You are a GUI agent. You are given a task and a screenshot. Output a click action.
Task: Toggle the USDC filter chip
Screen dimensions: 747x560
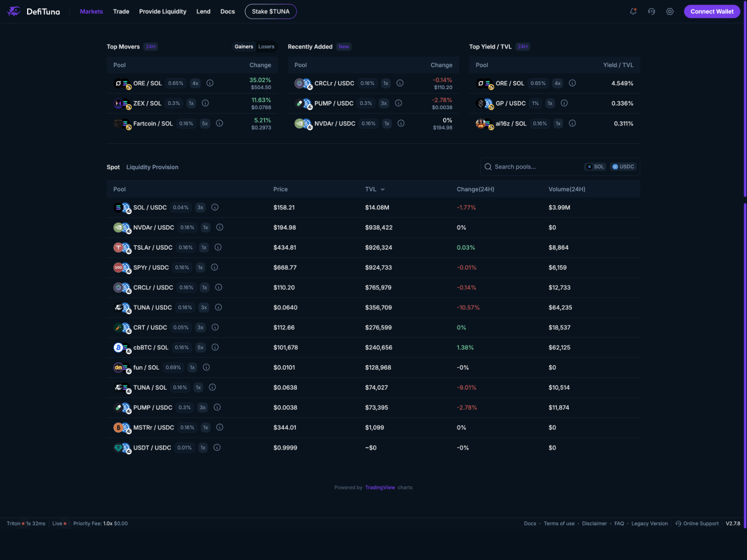(x=623, y=167)
